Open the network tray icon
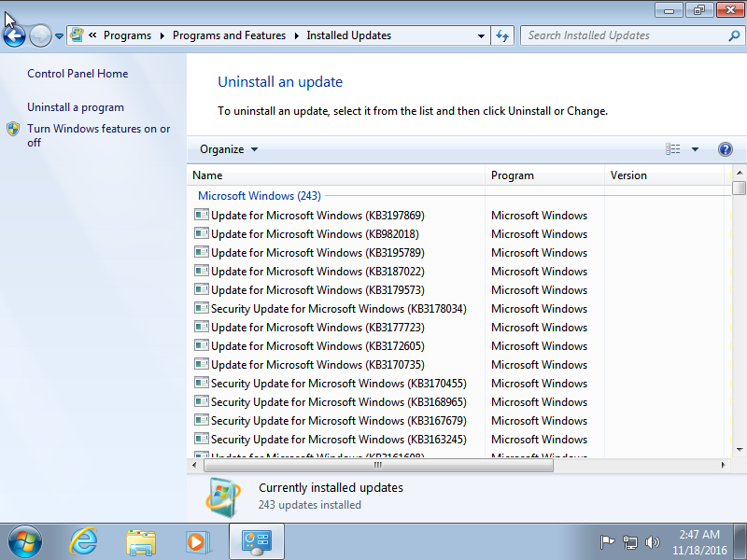This screenshot has height=560, width=747. point(629,542)
